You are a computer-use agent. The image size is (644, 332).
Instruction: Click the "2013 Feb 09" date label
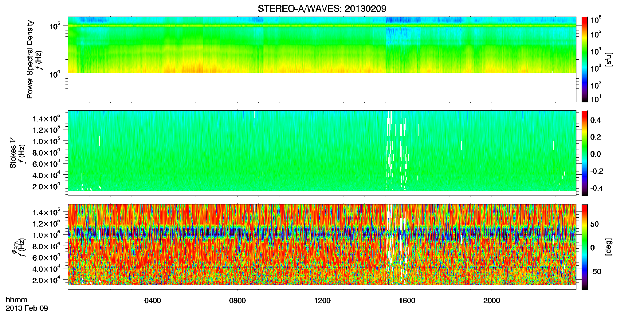(27, 308)
